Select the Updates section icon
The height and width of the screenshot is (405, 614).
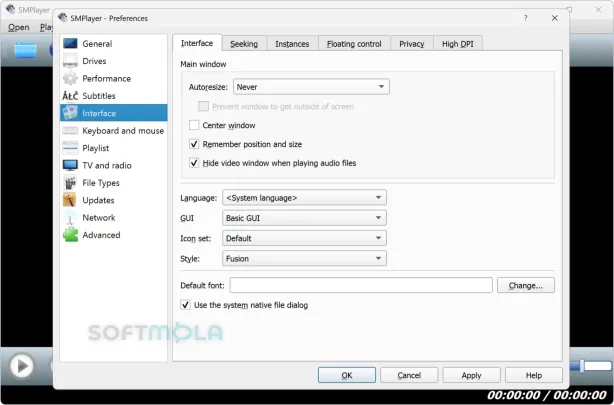tap(69, 200)
